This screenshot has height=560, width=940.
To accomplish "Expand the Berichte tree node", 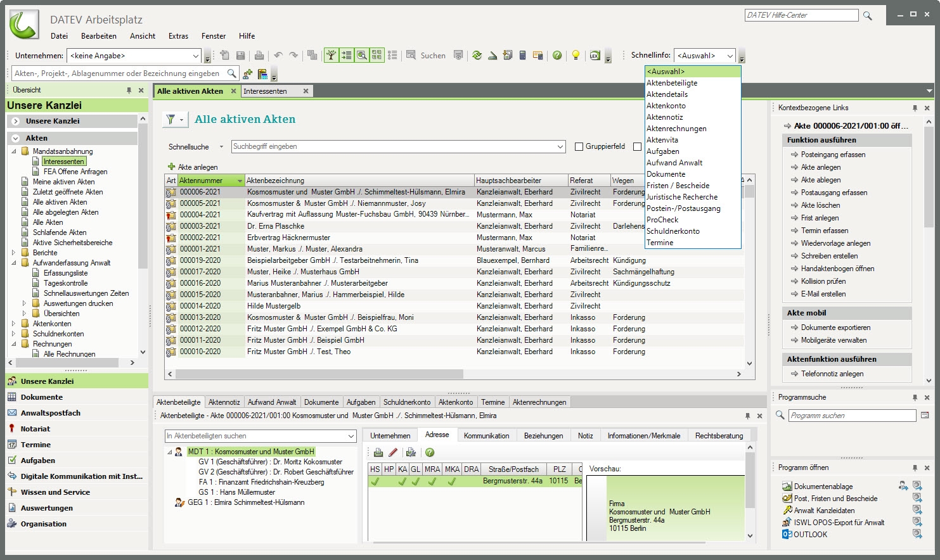I will [14, 253].
